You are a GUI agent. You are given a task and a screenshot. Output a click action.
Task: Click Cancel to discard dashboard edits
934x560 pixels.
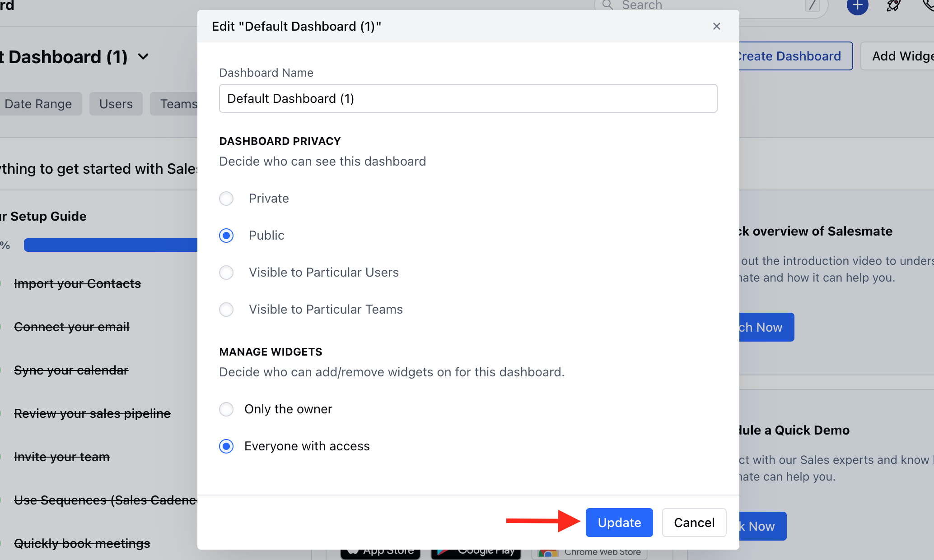(x=694, y=522)
